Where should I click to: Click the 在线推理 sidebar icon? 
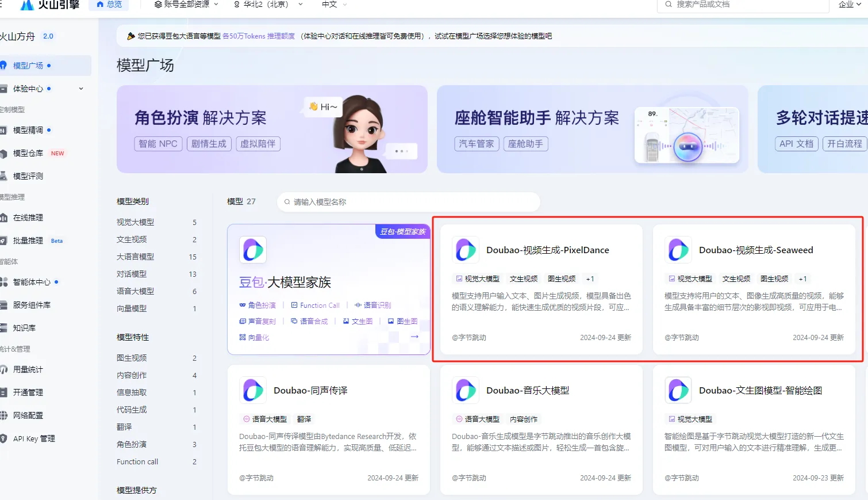point(3,217)
